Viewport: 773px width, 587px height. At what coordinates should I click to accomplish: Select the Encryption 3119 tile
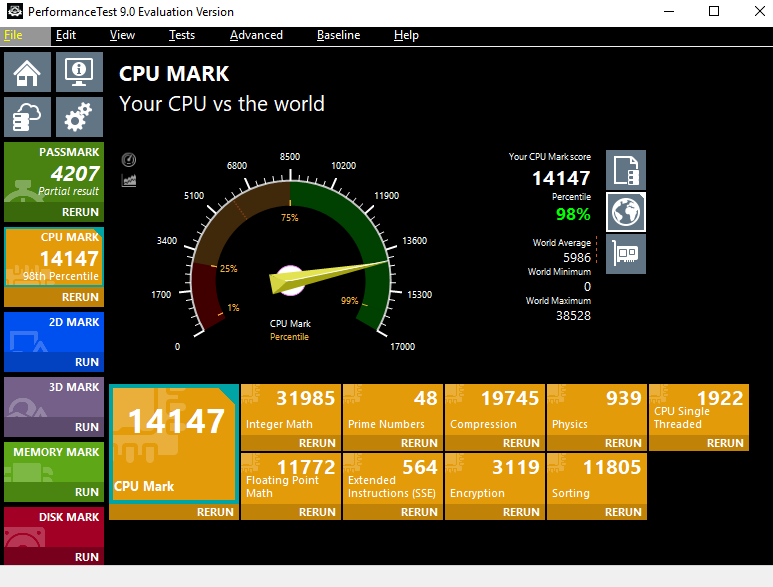(x=495, y=479)
